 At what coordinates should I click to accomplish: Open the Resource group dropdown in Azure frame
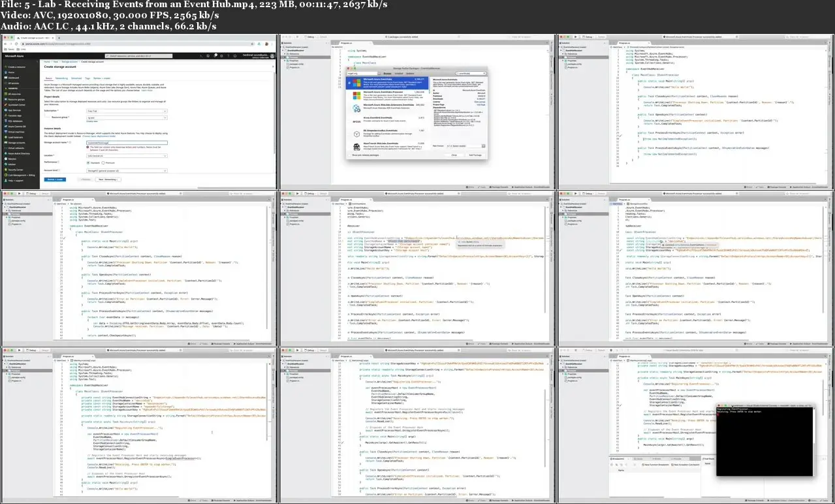pos(127,118)
